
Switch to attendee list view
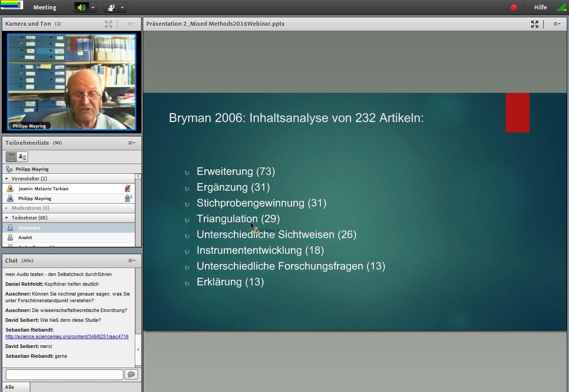[11, 157]
